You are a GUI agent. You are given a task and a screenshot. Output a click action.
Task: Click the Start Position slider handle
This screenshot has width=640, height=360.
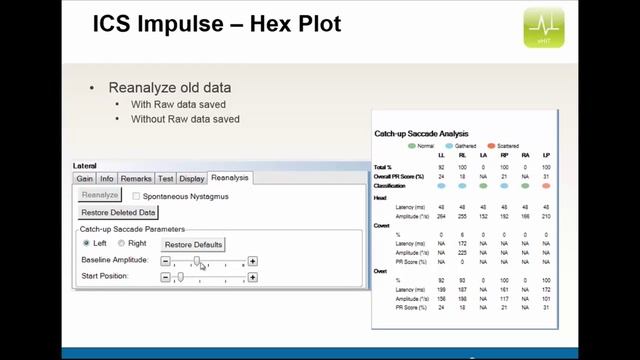click(x=180, y=277)
